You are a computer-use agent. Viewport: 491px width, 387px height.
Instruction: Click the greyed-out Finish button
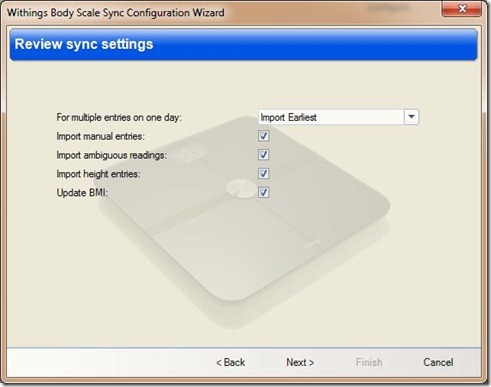369,362
